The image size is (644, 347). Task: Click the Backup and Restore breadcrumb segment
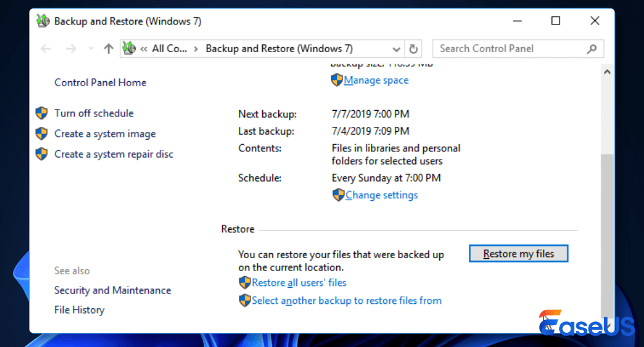click(279, 49)
